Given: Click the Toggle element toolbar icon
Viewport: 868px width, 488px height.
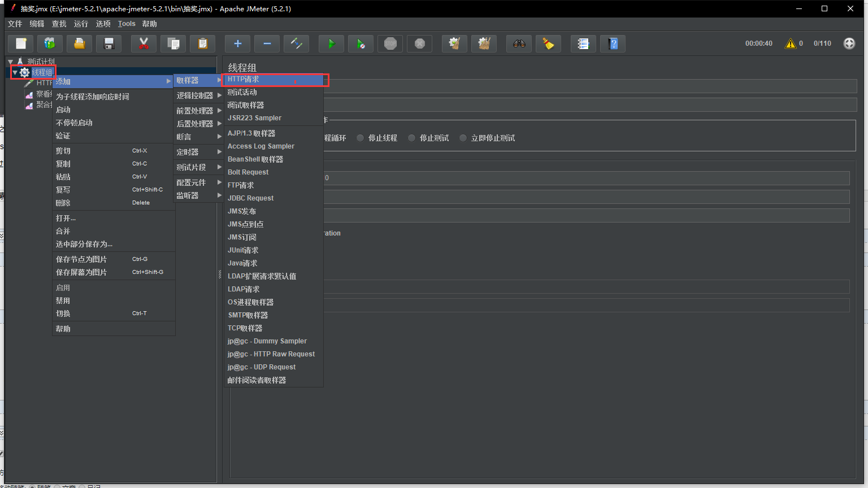Looking at the screenshot, I should (x=297, y=43).
